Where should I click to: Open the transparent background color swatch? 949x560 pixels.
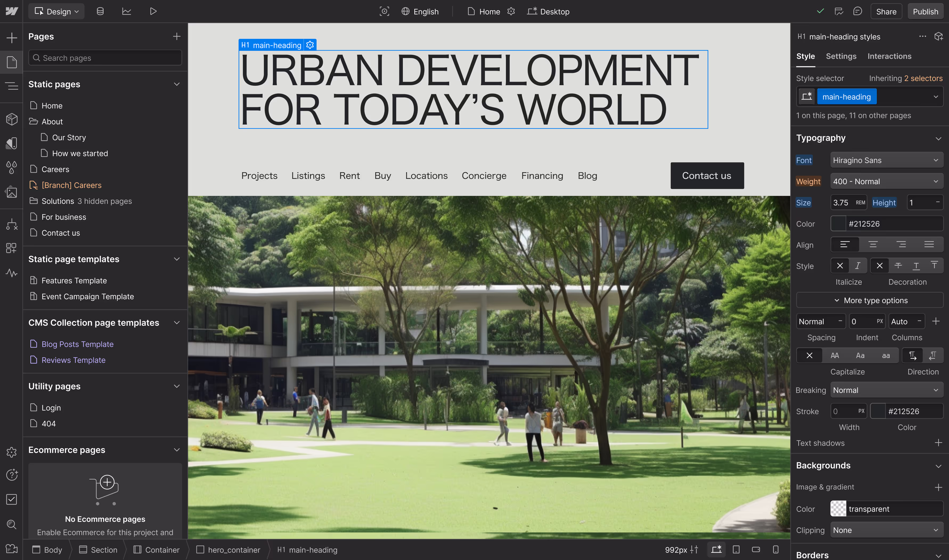tap(838, 509)
